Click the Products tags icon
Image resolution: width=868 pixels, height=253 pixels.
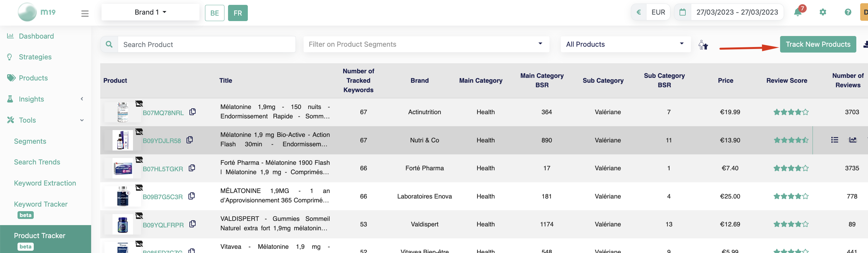click(11, 78)
